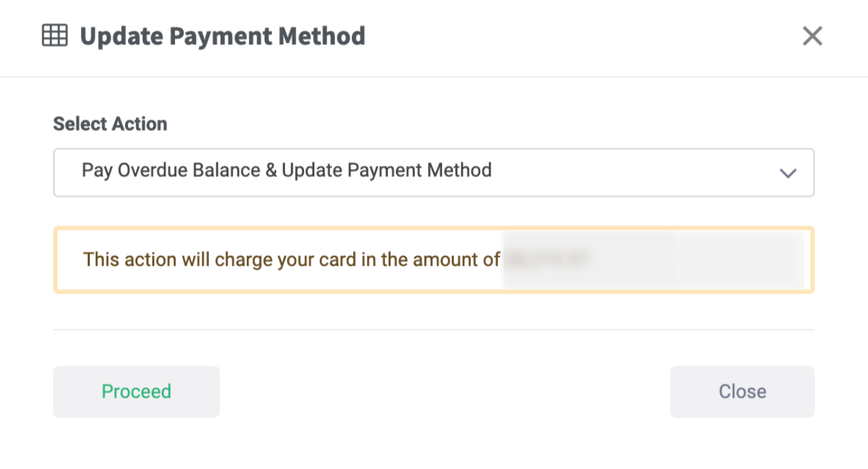Viewport: 868px width, 469px height.
Task: Click the empty right side of the warning box
Action: click(x=735, y=260)
